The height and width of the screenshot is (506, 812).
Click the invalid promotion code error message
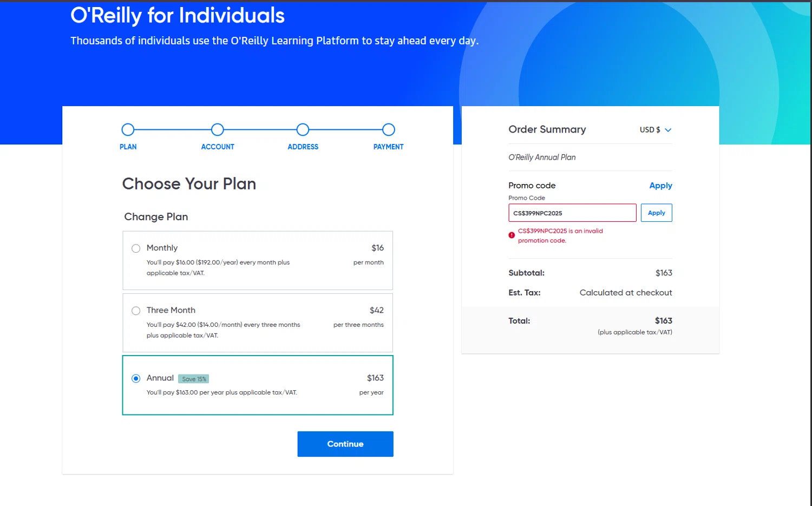(560, 235)
